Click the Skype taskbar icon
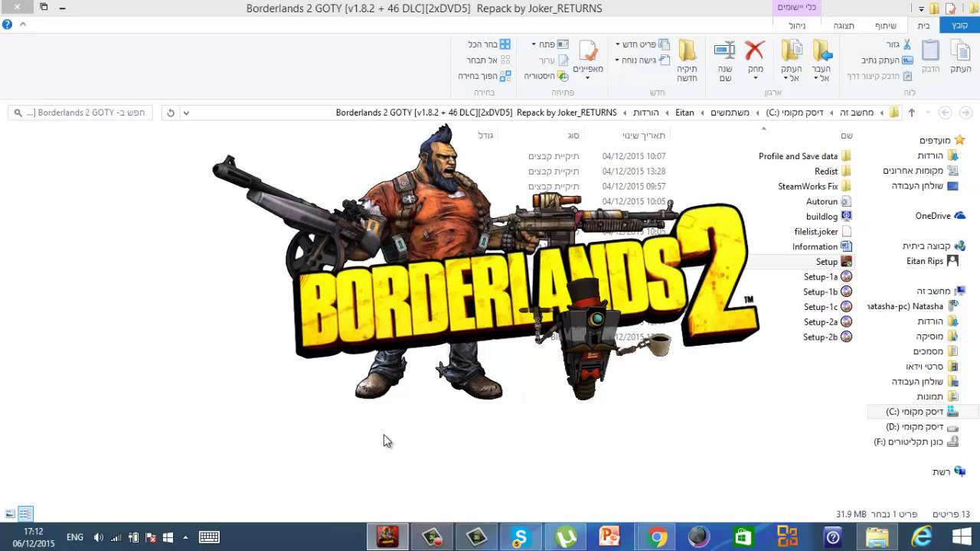The image size is (980, 551). (x=521, y=537)
